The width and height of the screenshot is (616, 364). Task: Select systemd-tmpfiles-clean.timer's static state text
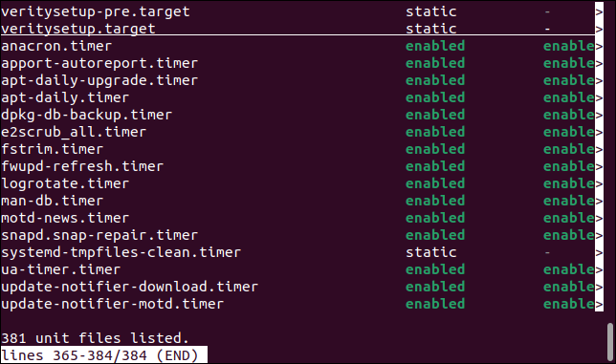tap(431, 252)
